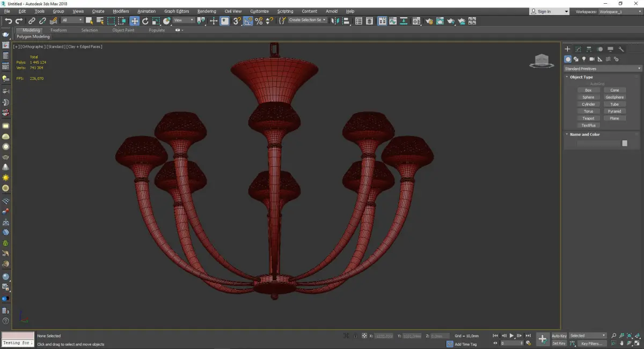Open the Curve Editor icon
This screenshot has height=349, width=644.
pos(393,21)
